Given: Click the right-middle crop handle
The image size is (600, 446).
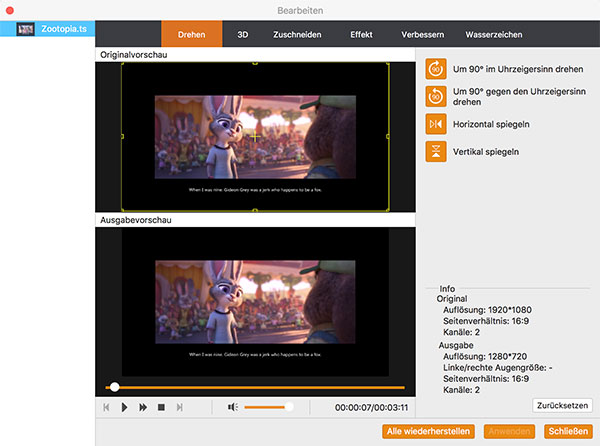Looking at the screenshot, I should point(388,137).
